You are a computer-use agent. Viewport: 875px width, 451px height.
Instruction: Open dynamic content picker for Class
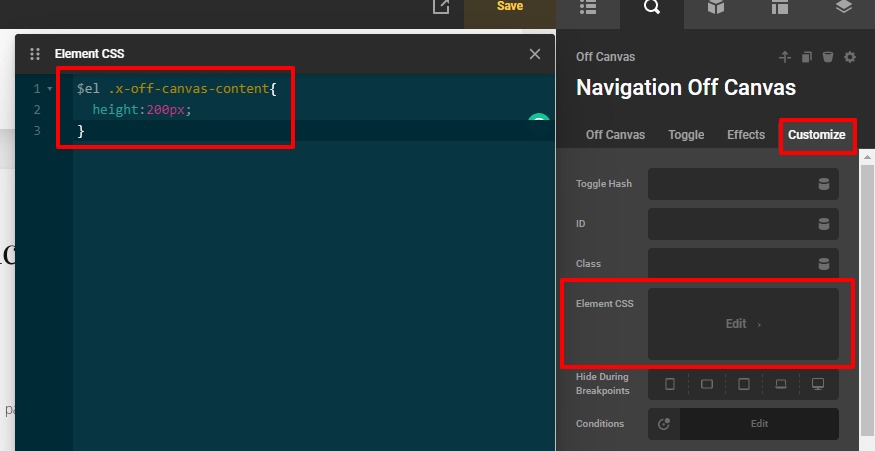(x=824, y=264)
